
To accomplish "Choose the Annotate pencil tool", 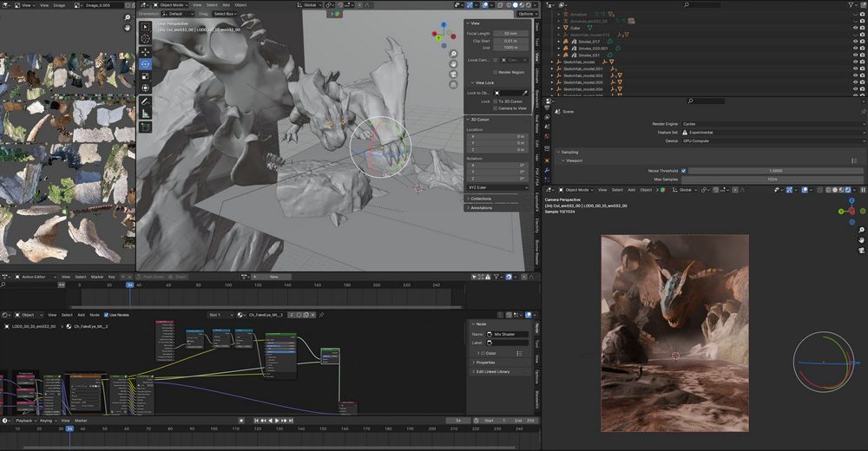I will point(145,101).
